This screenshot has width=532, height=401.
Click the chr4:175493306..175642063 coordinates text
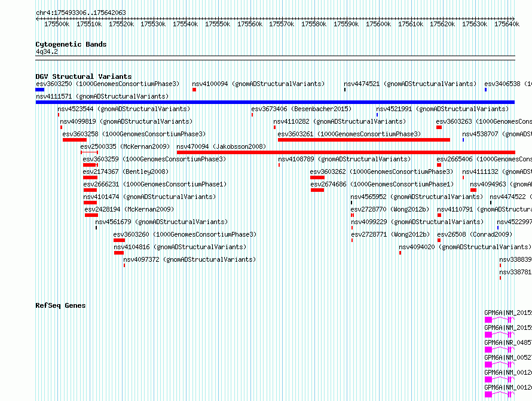81,13
